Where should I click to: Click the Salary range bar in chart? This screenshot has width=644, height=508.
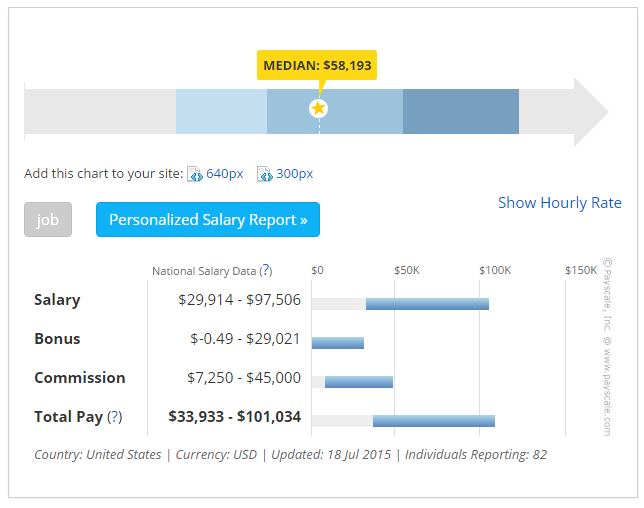click(x=427, y=304)
